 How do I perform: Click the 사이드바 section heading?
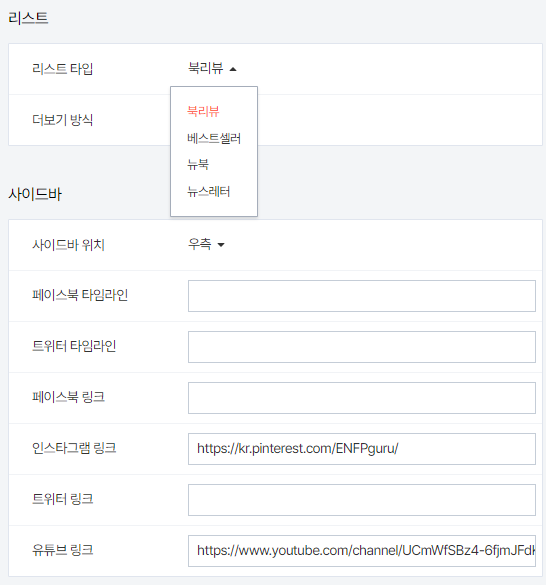[35, 194]
